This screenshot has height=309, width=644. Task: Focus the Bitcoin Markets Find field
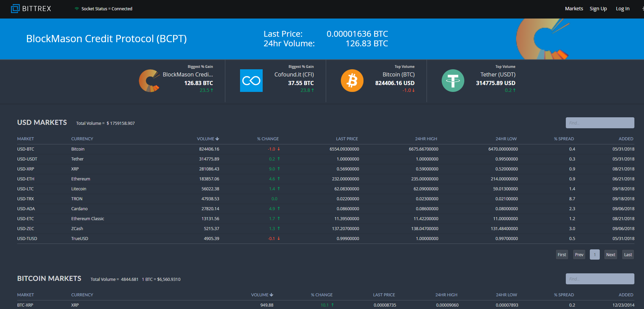600,279
